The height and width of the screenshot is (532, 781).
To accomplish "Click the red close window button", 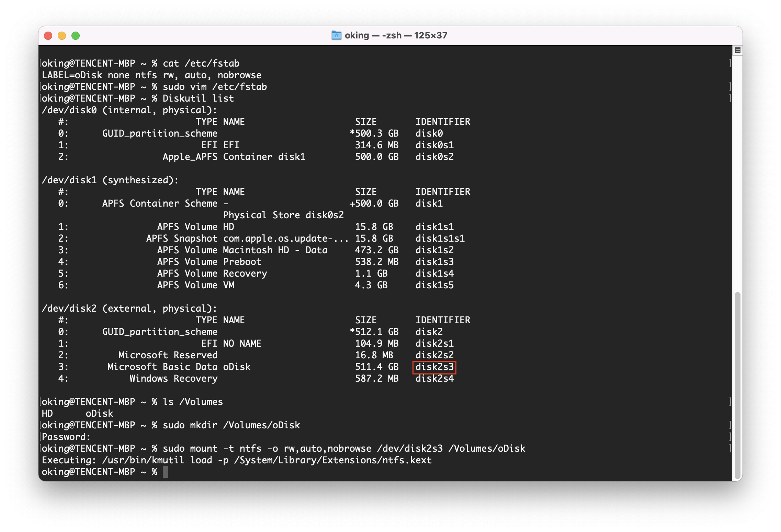I will (x=48, y=36).
